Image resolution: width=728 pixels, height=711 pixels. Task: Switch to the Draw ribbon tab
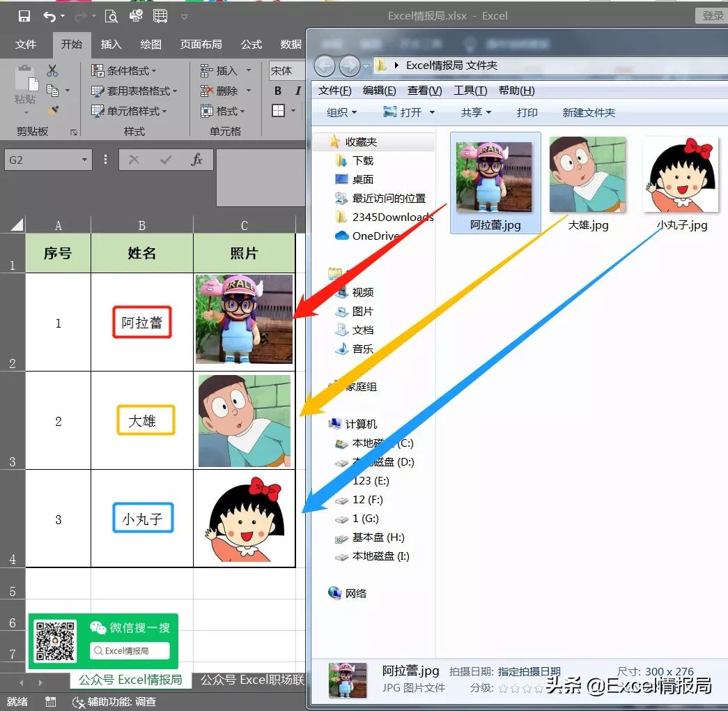coord(150,44)
